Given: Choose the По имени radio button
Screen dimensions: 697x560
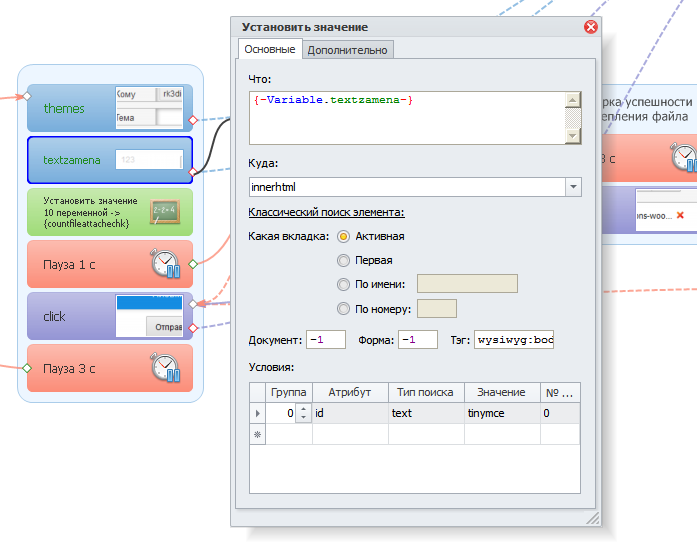Looking at the screenshot, I should point(344,285).
